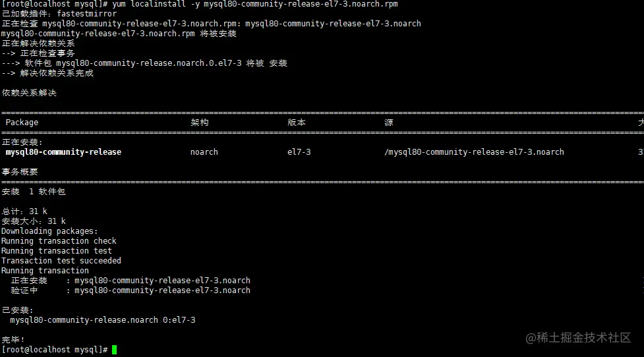This screenshot has height=357, width=644.
Task: Click the '完毕!' completion line
Action: coord(13,340)
